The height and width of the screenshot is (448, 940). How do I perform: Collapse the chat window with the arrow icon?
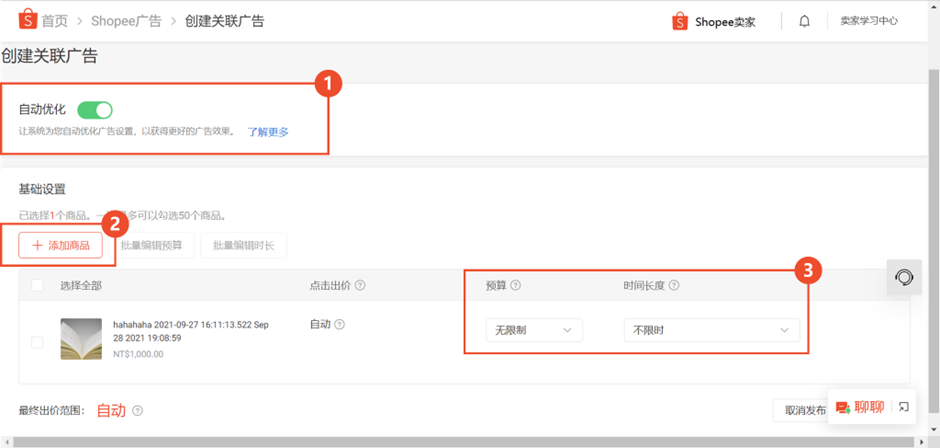click(903, 406)
